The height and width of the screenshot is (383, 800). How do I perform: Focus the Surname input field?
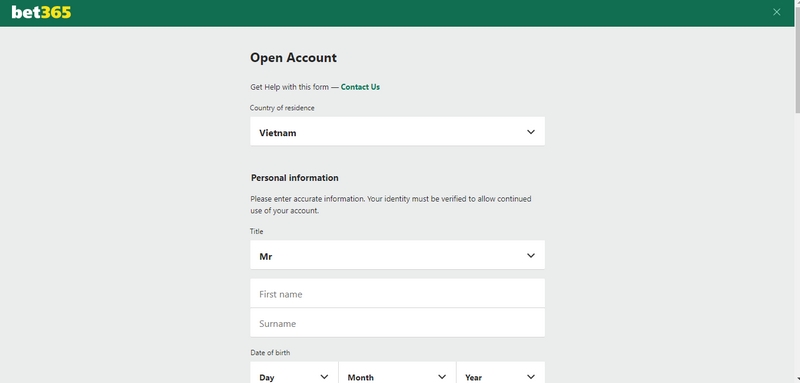point(397,323)
